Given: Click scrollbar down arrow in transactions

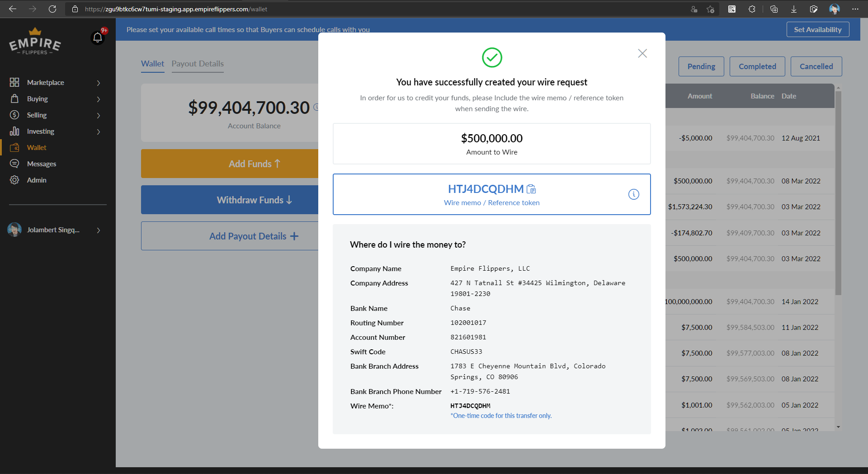Looking at the screenshot, I should (x=838, y=427).
